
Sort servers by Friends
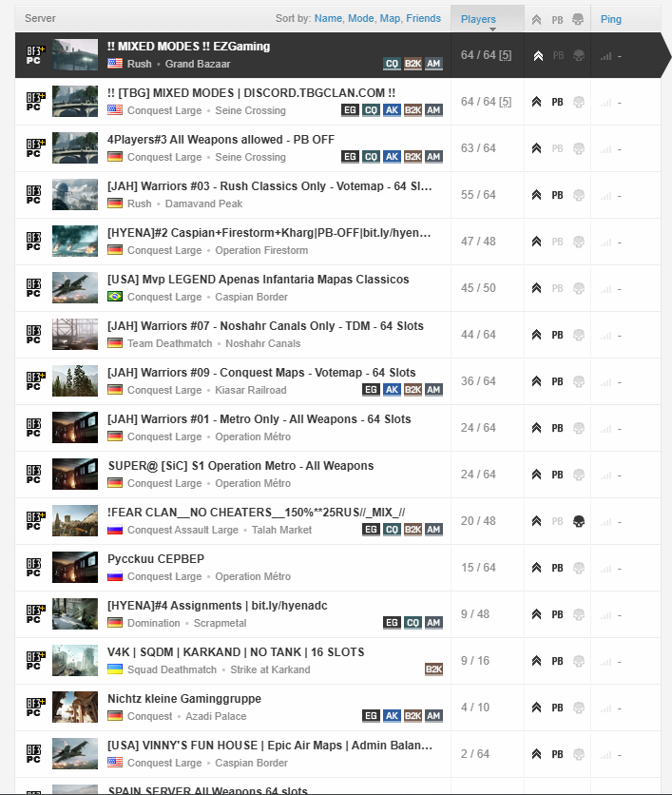pyautogui.click(x=423, y=18)
